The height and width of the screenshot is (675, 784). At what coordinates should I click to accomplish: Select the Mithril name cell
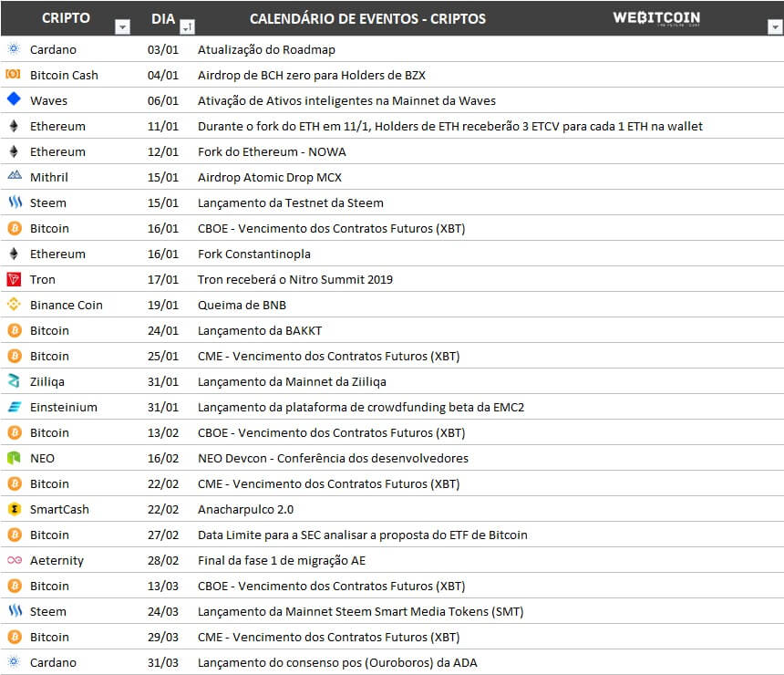click(x=49, y=177)
